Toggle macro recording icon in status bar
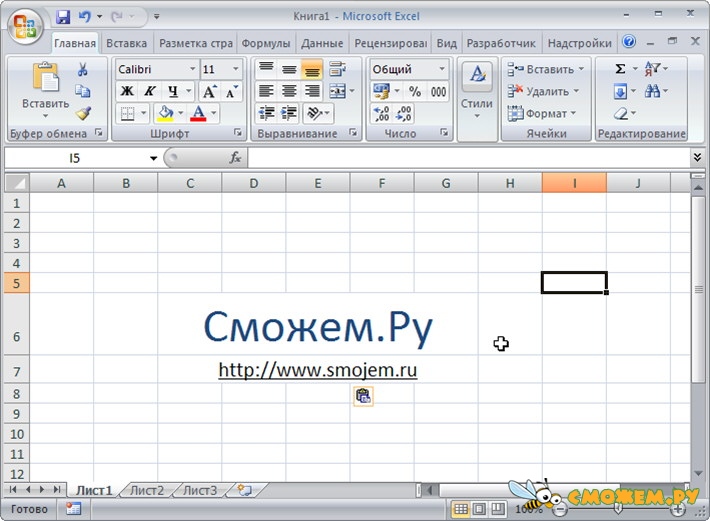 (x=73, y=509)
